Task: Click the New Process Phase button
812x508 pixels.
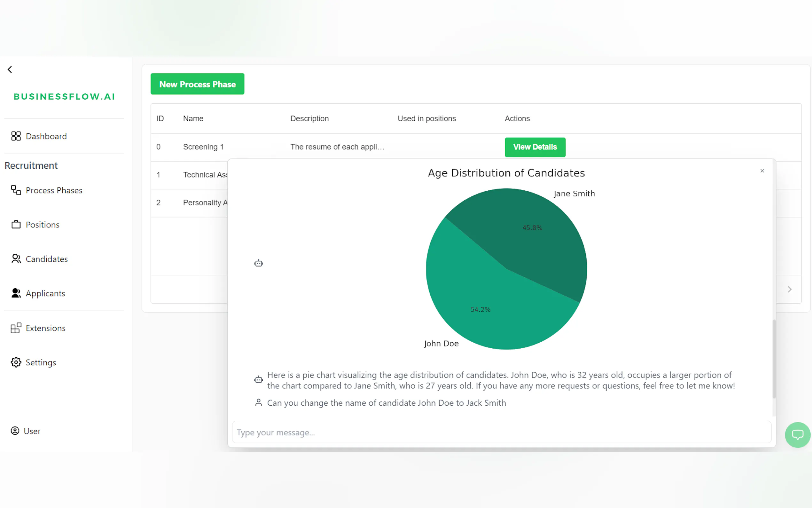Action: pos(197,84)
